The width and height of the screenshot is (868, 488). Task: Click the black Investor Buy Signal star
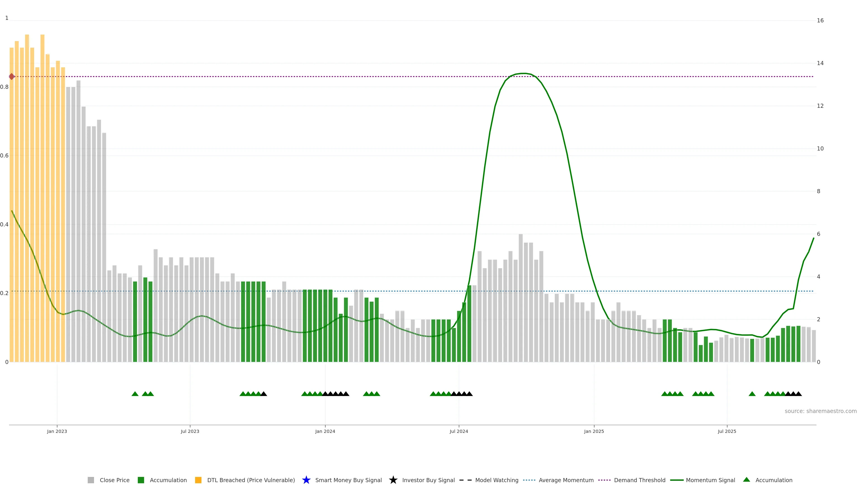[393, 480]
